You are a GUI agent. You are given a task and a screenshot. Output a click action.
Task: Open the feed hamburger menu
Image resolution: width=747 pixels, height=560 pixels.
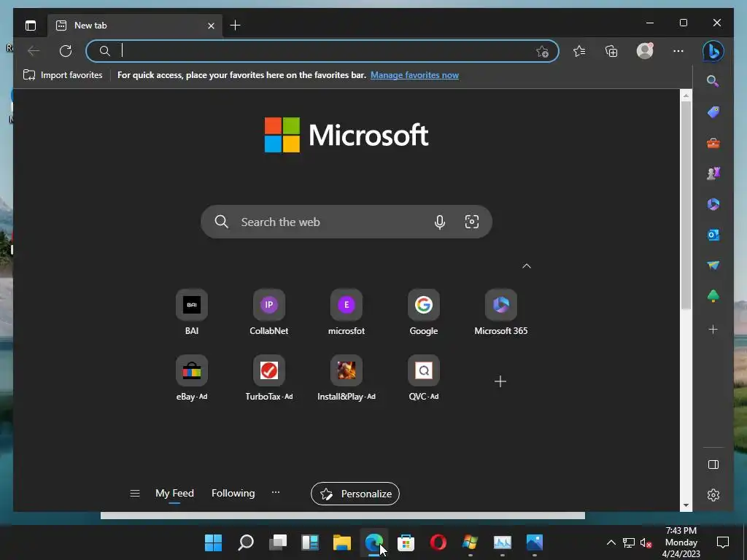(135, 494)
